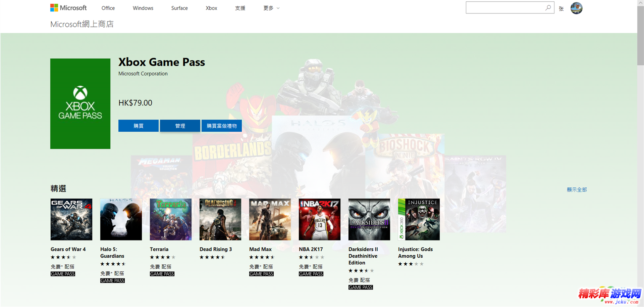Open the Office menu item

tap(108, 8)
